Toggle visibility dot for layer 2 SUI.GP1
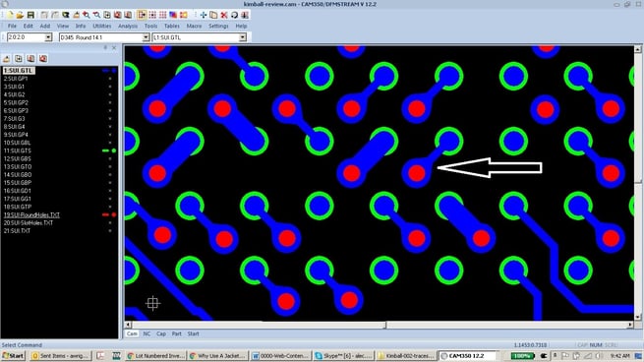644x362 pixels. click(x=110, y=79)
